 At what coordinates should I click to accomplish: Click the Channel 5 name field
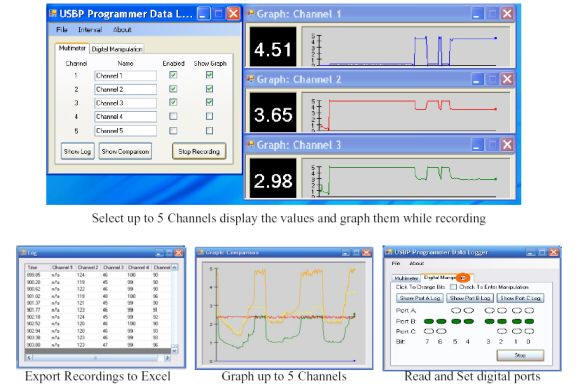125,131
